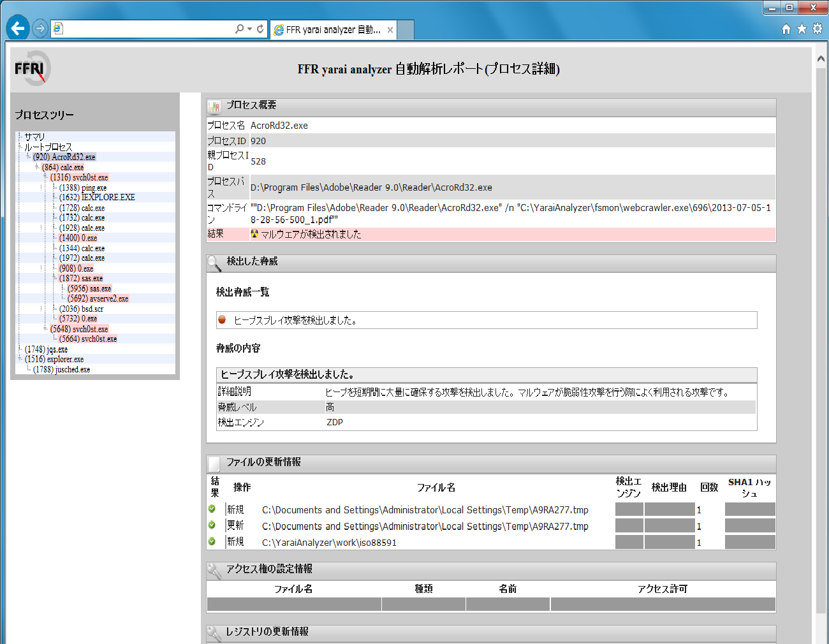The height and width of the screenshot is (644, 829).
Task: Close the FFR yarai analyzer tab
Action: 390,30
